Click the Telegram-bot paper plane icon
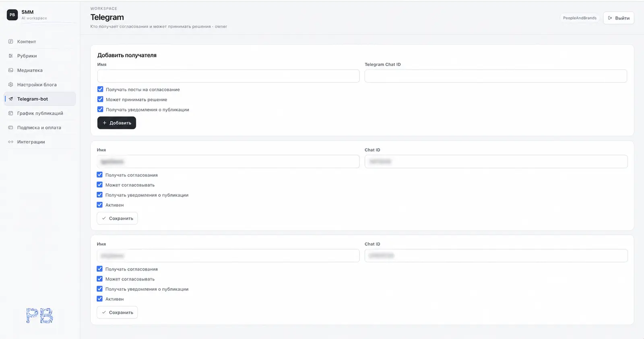The width and height of the screenshot is (644, 339). coord(11,99)
